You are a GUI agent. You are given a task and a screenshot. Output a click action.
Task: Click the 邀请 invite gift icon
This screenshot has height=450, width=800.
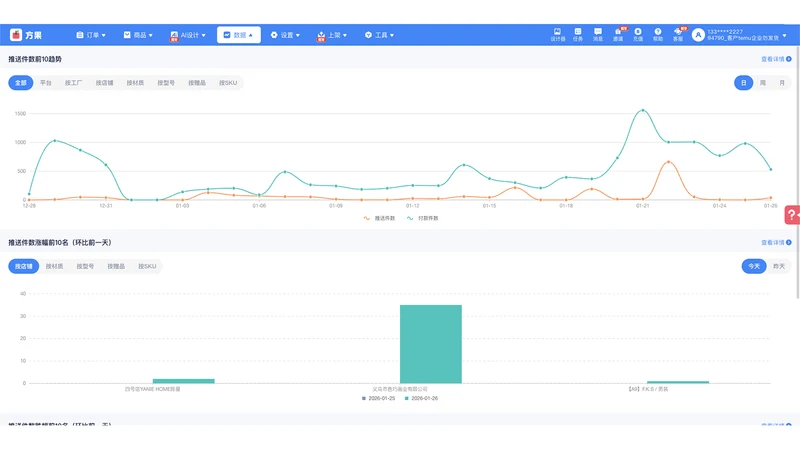pyautogui.click(x=618, y=35)
